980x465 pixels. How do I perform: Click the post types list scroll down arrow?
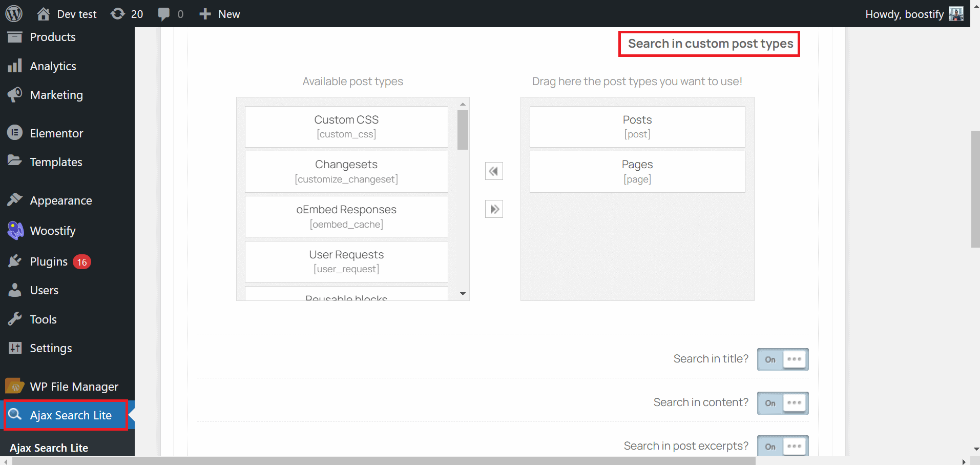point(463,294)
